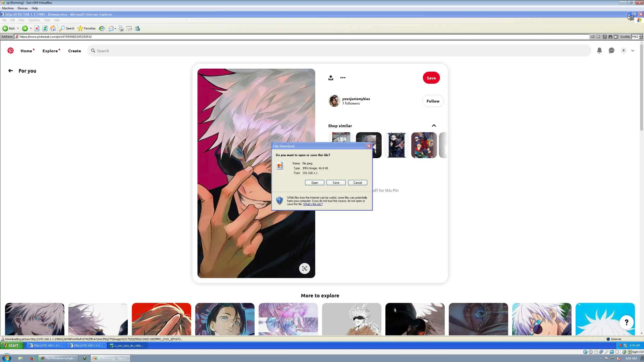The height and width of the screenshot is (362, 644).
Task: Open the three-dot more options on the pin
Action: point(343,78)
